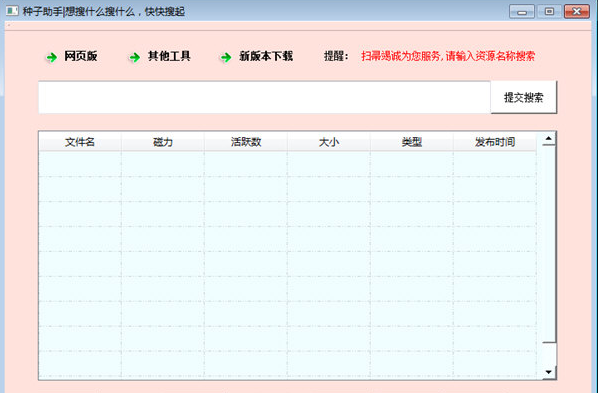Viewport: 598px width, 393px height.
Task: Click the 提醒: label
Action: (x=336, y=56)
